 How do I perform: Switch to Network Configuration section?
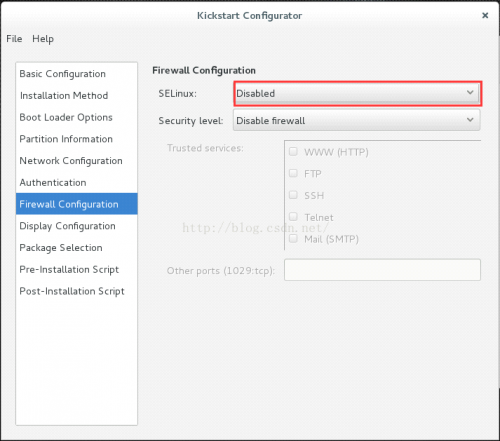tap(76, 160)
